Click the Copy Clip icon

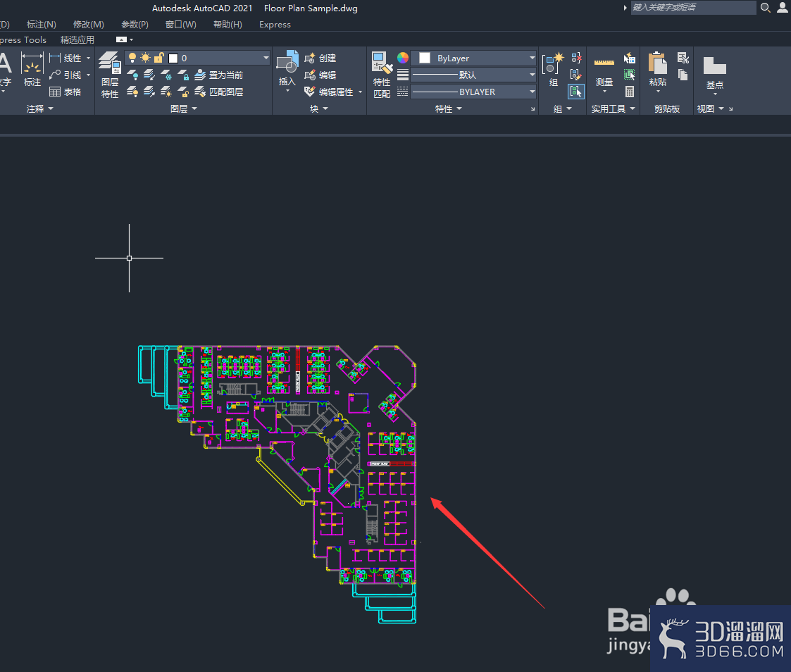[683, 75]
